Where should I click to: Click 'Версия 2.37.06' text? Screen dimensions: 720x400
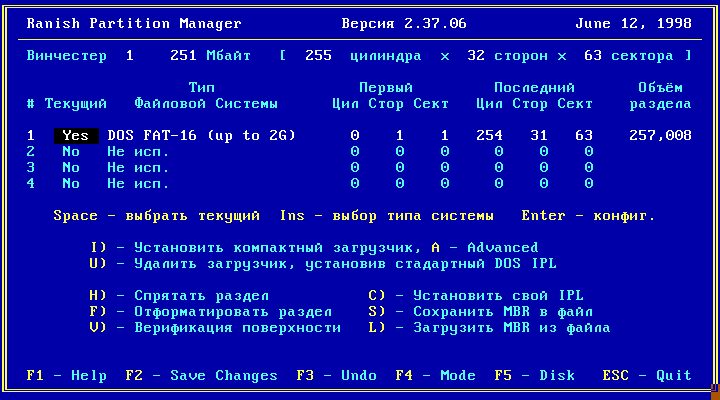point(404,23)
